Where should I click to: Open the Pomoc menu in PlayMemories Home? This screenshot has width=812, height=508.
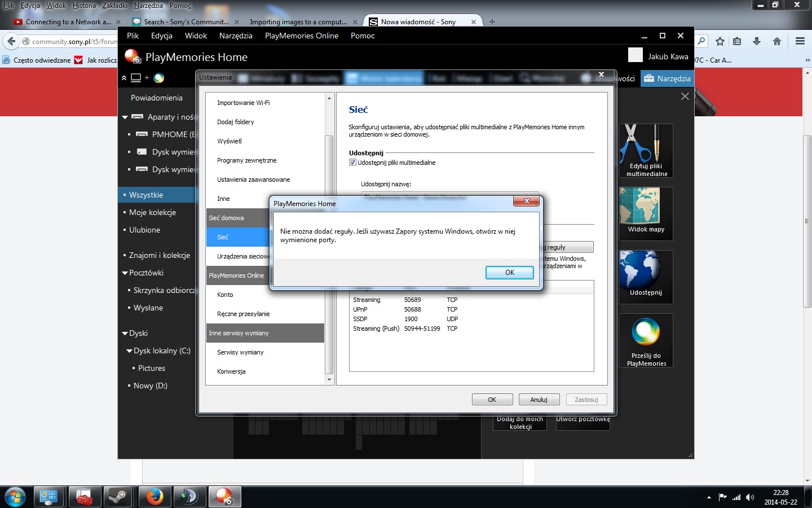363,36
